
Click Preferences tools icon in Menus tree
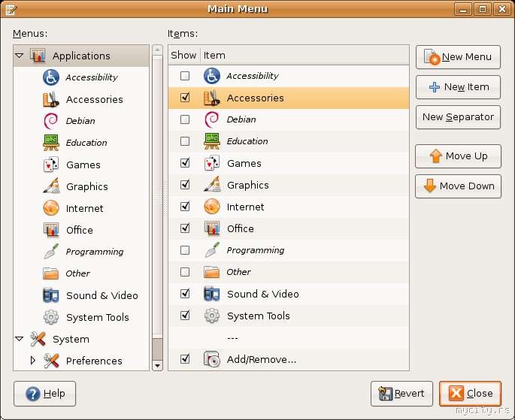click(51, 361)
